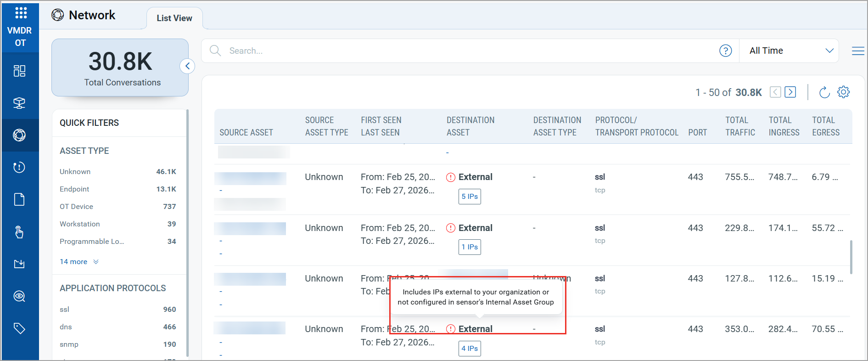Click the Source Asset column header
The height and width of the screenshot is (361, 868).
click(x=246, y=132)
